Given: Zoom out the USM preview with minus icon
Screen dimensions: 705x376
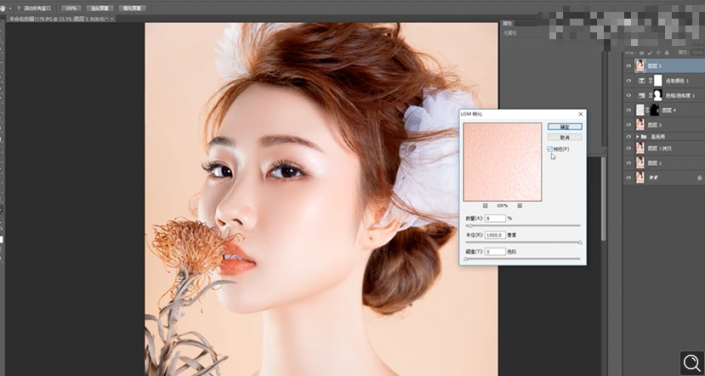Looking at the screenshot, I should (485, 206).
